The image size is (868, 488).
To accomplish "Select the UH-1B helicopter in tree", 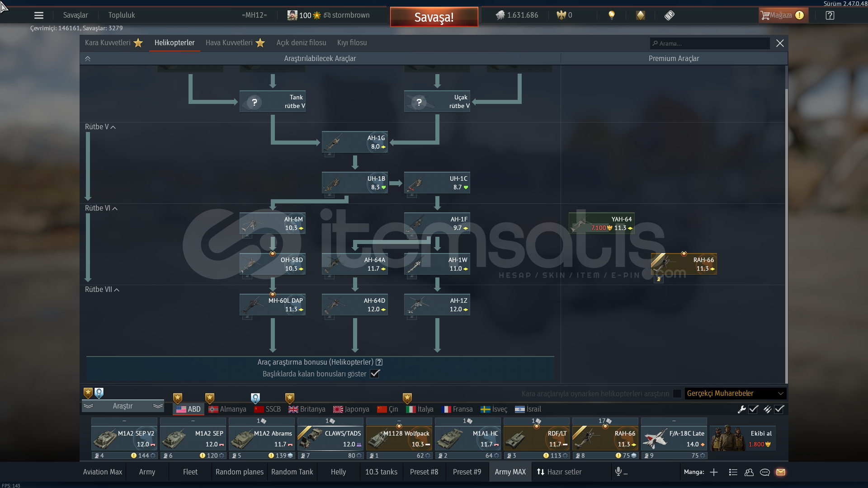I will [x=355, y=183].
